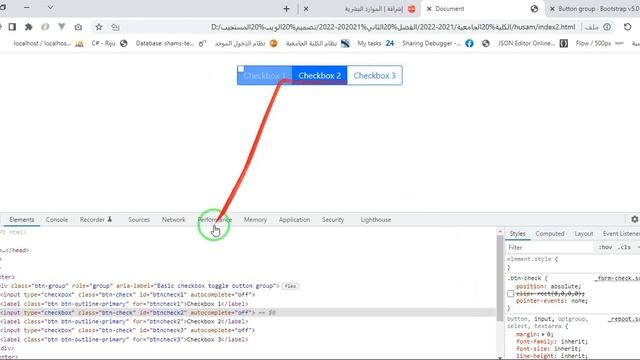Open the Database: shams-te bookmark
Viewport: 640px width, 360px height.
pyautogui.click(x=171, y=43)
